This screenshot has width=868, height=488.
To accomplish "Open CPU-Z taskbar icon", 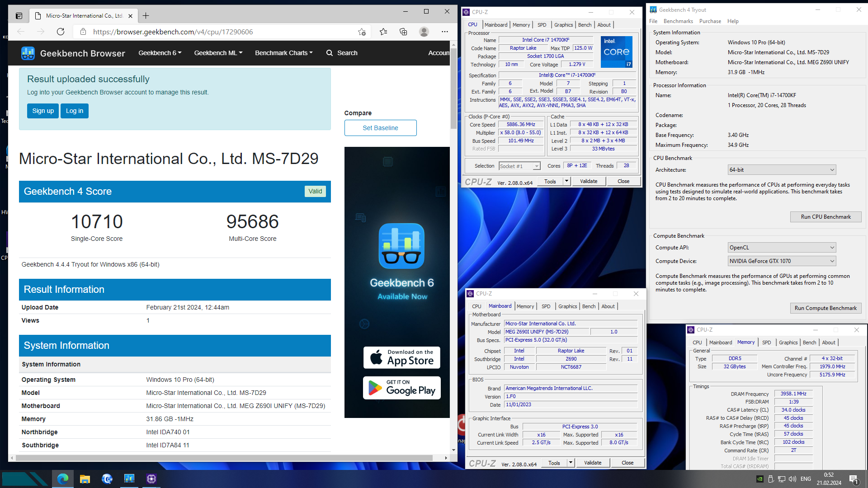I will (x=151, y=479).
